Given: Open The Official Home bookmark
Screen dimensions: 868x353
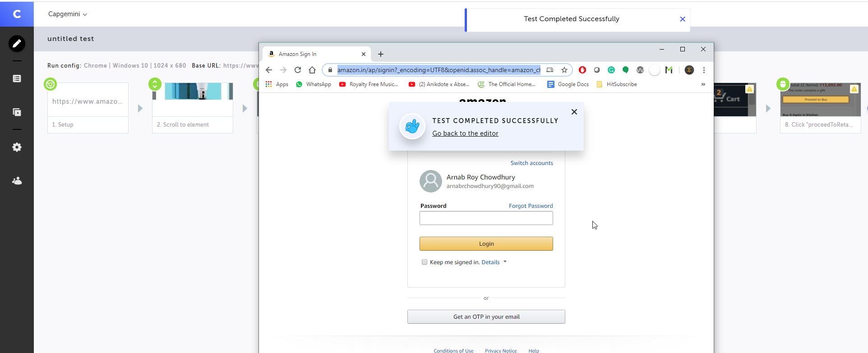Looking at the screenshot, I should 507,84.
